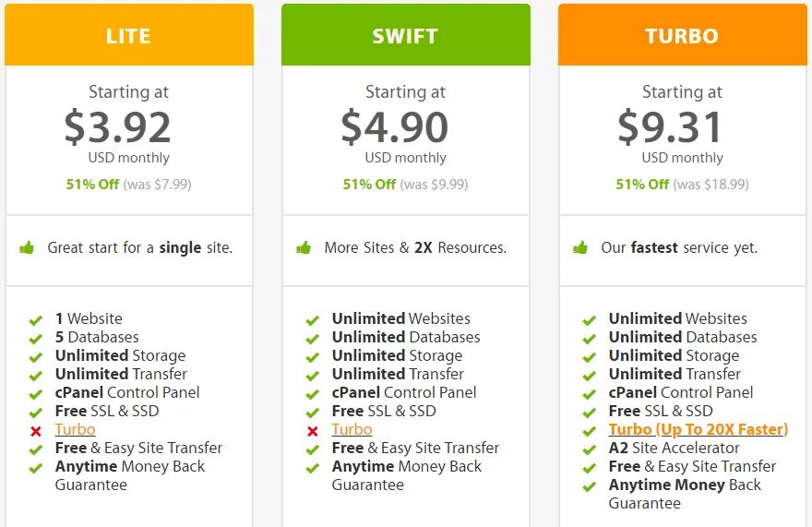Screen dimensions: 812x527
Task: Click 51% Off text under Turbo price
Action: coord(642,185)
